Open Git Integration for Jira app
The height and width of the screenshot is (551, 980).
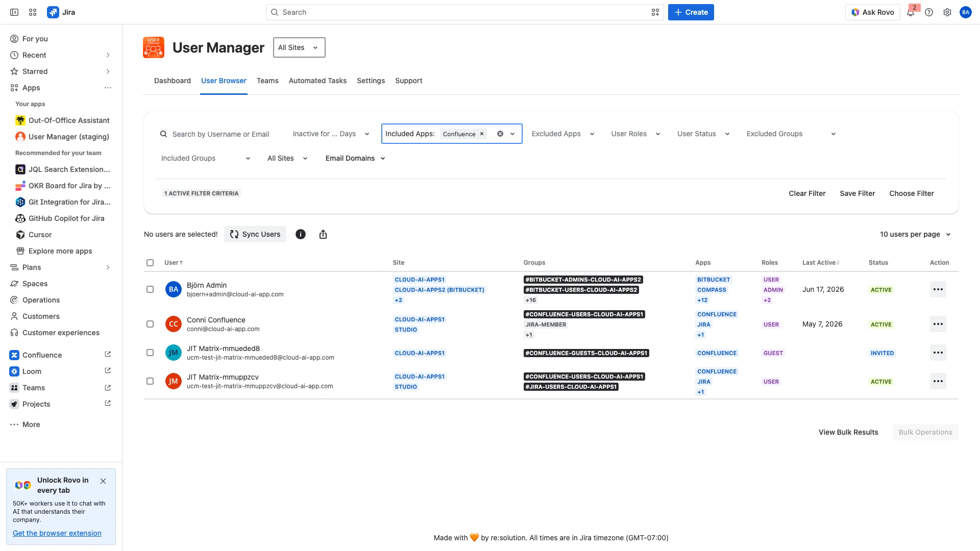(x=62, y=202)
